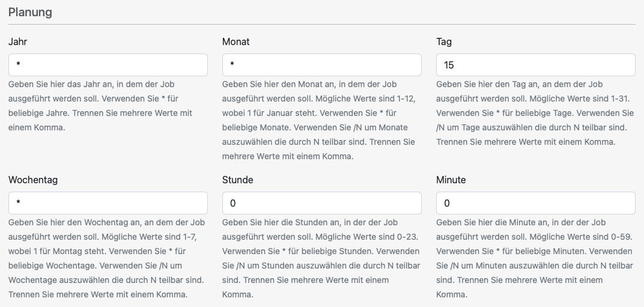This screenshot has height=307, width=644.
Task: Click the Wochentag field label
Action: [33, 180]
